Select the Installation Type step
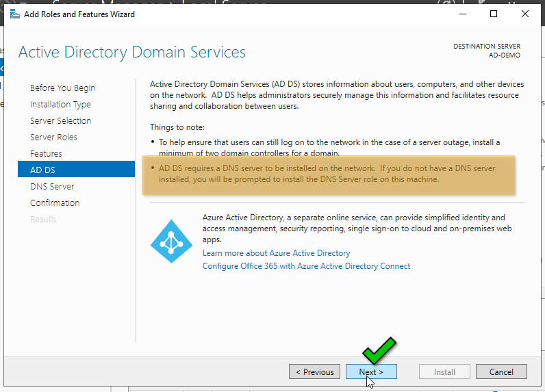Screen dimensions: 545x392 click(x=60, y=104)
